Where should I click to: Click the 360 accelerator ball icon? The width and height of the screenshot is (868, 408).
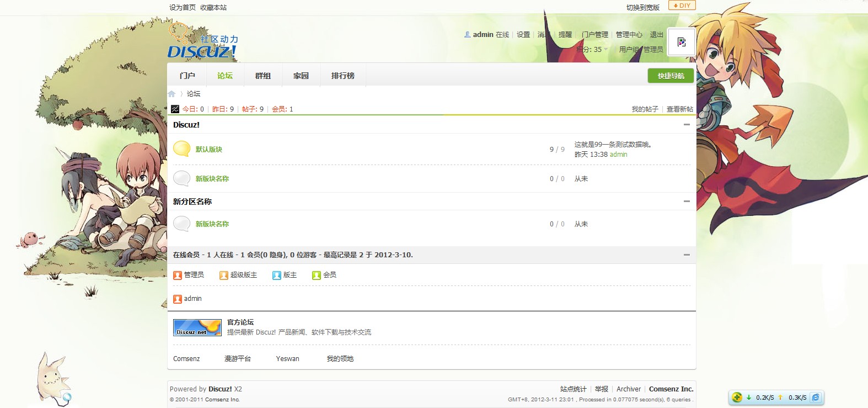737,397
